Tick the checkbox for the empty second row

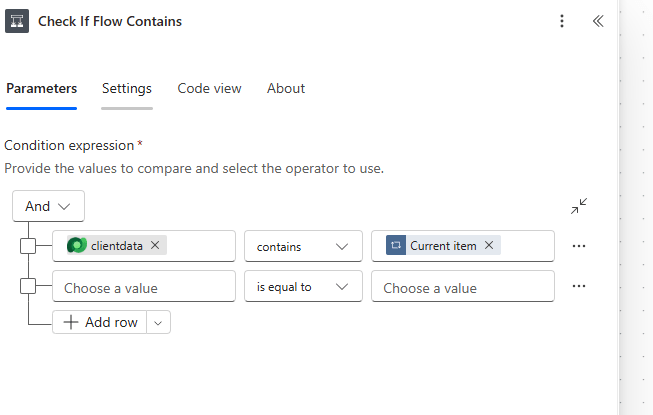point(28,287)
